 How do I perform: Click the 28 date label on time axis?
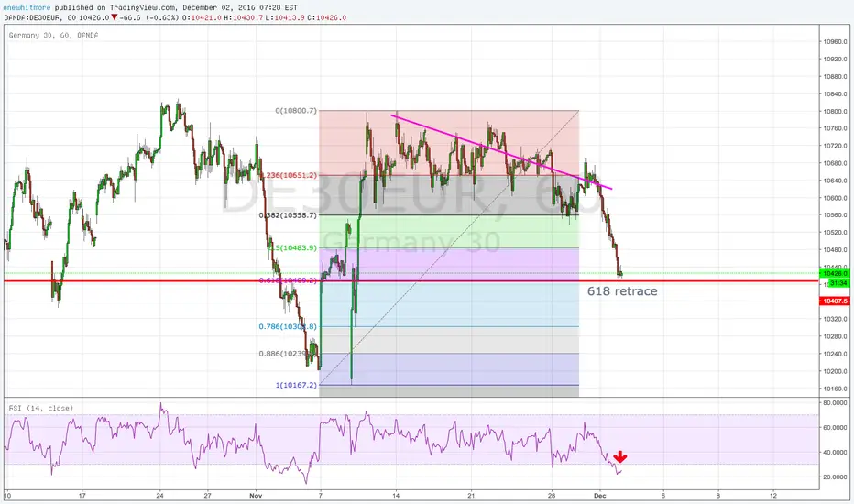[552, 495]
